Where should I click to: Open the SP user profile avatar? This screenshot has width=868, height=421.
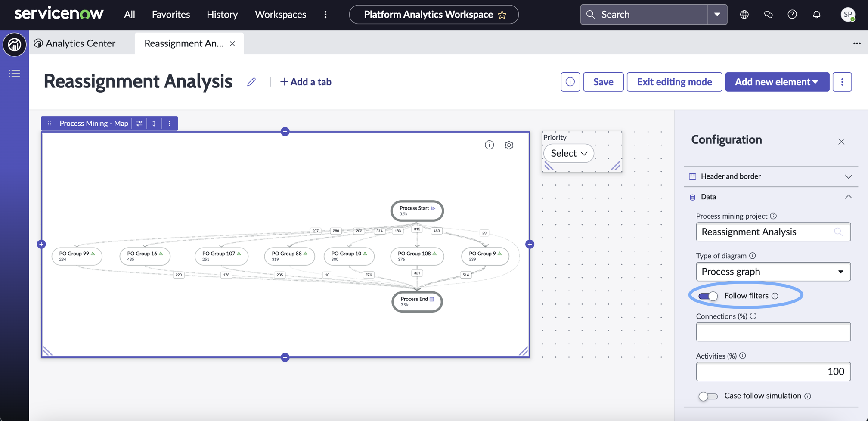(x=848, y=15)
